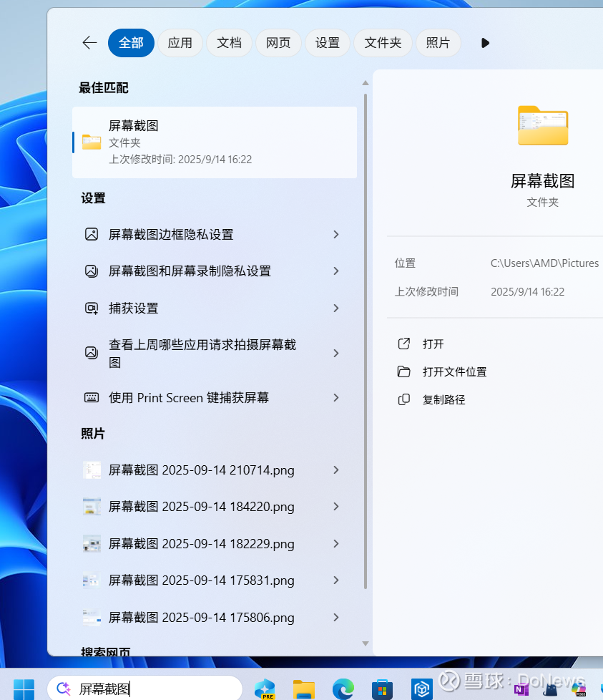This screenshot has height=700, width=603.
Task: Click the taskbar search box with 屏幕截图
Action: click(x=145, y=689)
